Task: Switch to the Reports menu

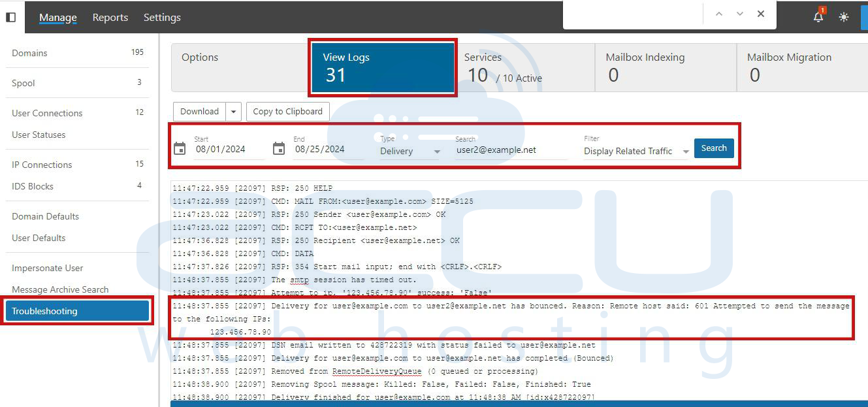Action: pos(110,18)
